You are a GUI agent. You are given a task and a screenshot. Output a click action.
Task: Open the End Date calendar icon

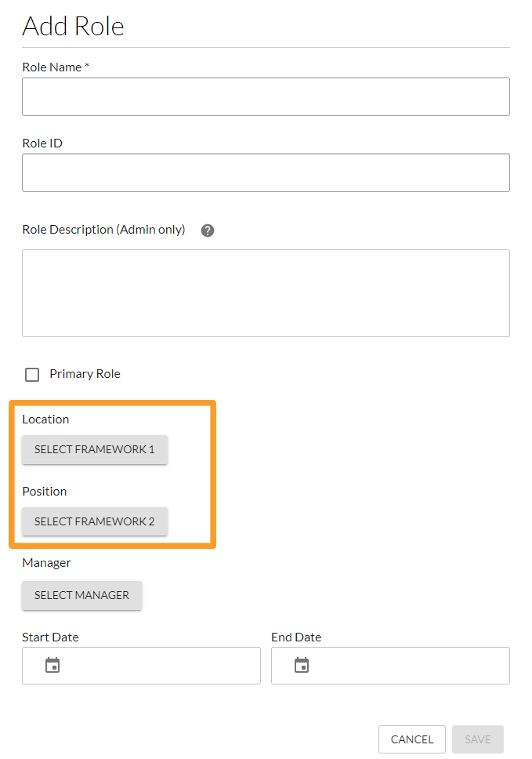(x=302, y=666)
